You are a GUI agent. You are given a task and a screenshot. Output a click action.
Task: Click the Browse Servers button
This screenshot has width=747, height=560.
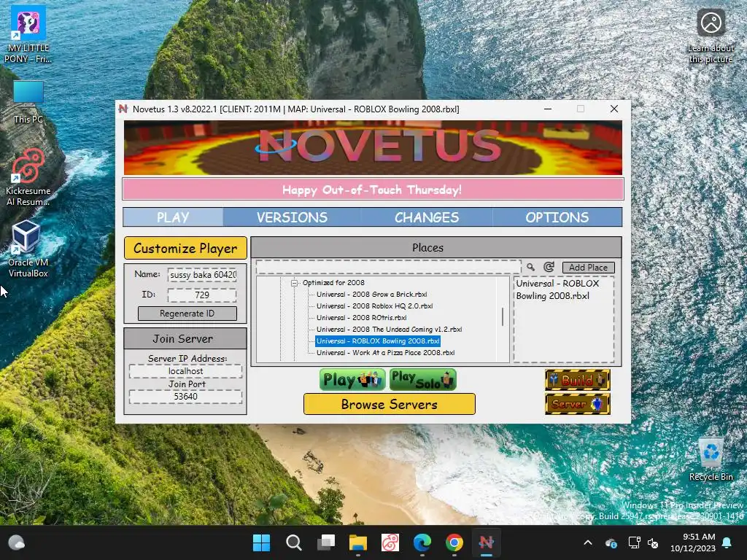(x=390, y=404)
